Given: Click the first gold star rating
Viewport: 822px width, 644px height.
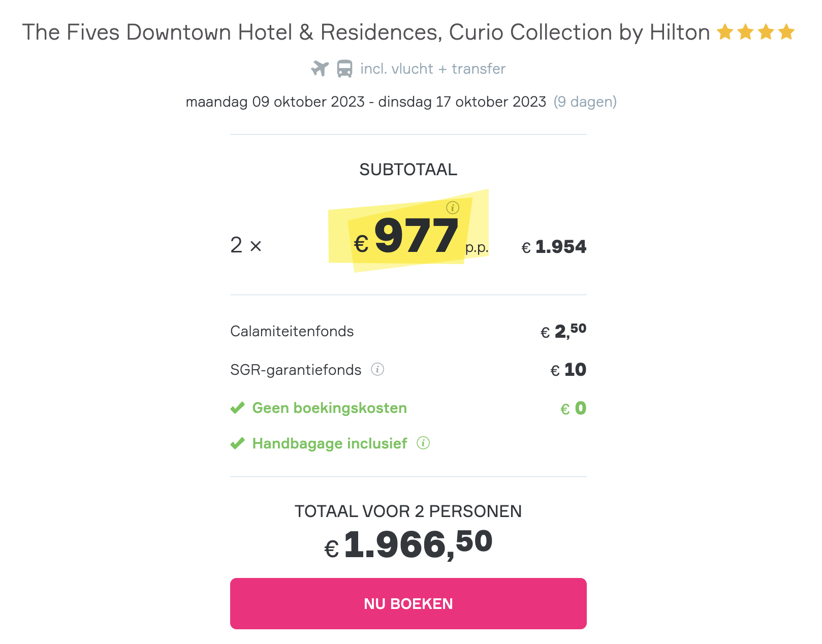Looking at the screenshot, I should click(725, 32).
